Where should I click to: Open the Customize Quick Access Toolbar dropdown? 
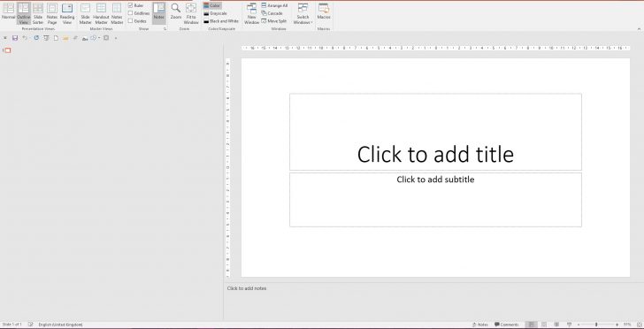tap(116, 39)
